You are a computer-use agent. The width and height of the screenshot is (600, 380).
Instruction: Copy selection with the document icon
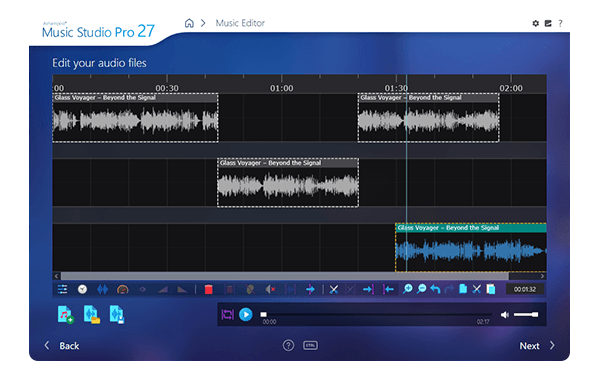[463, 289]
